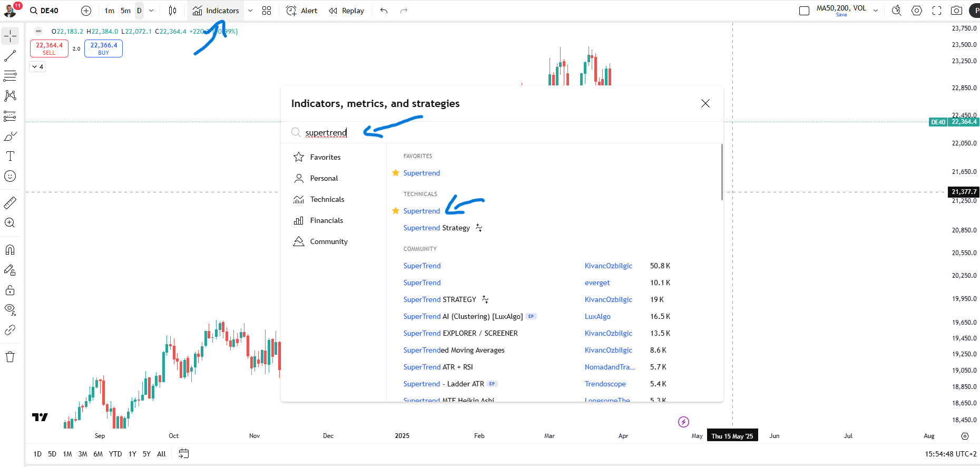Screen dimensions: 980x467
Task: Set the chart range to YTD
Action: 115,454
